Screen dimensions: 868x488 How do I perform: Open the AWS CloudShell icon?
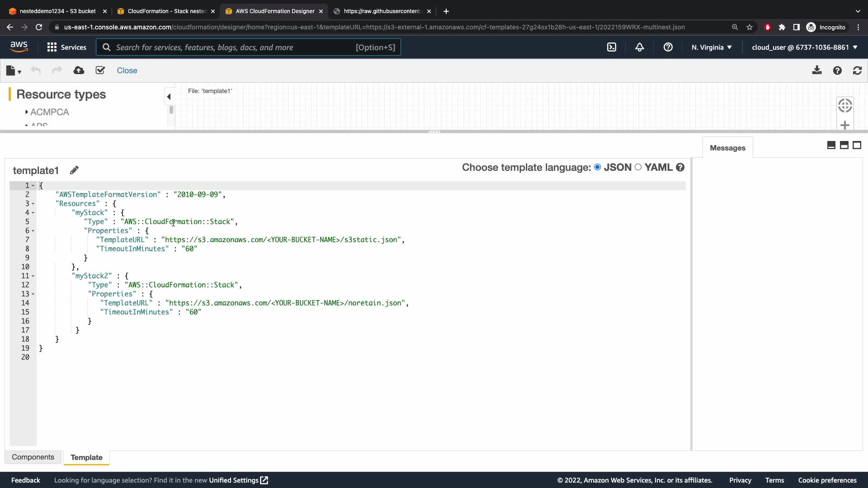pyautogui.click(x=612, y=47)
